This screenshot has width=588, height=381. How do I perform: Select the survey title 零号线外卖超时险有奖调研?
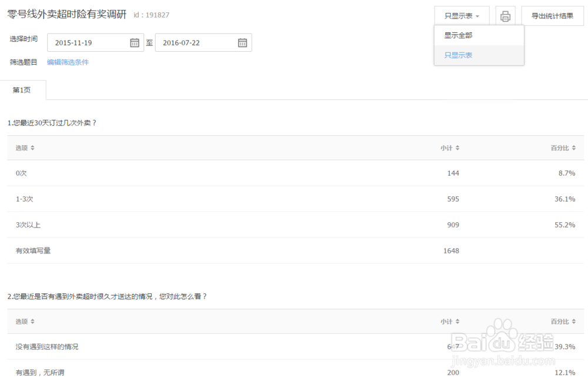[67, 14]
